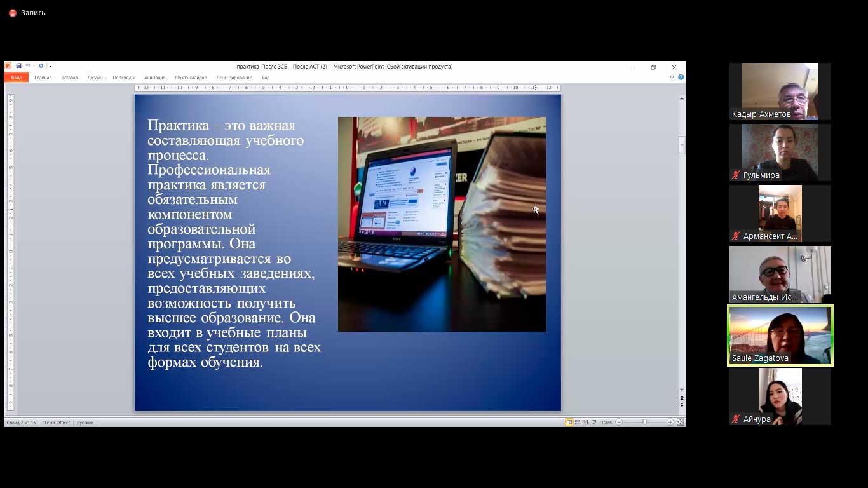The image size is (868, 488).
Task: Select Normal view button in status bar
Action: 569,423
